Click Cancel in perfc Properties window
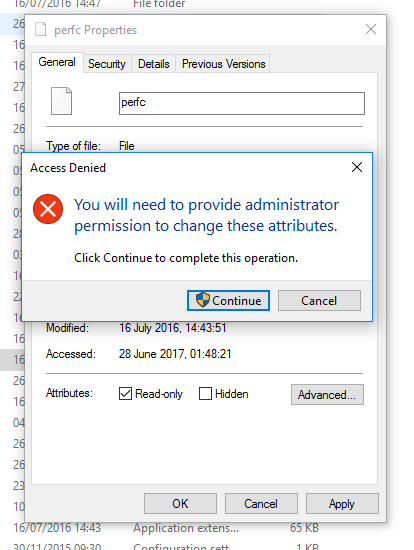Screen dimensions: 414x550 [261, 504]
